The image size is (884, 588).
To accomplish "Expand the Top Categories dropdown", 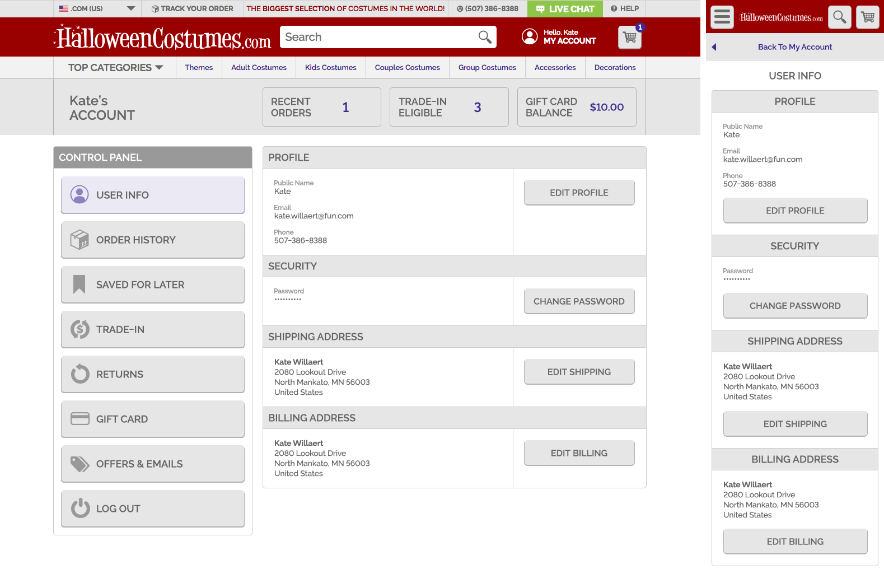I will [115, 67].
